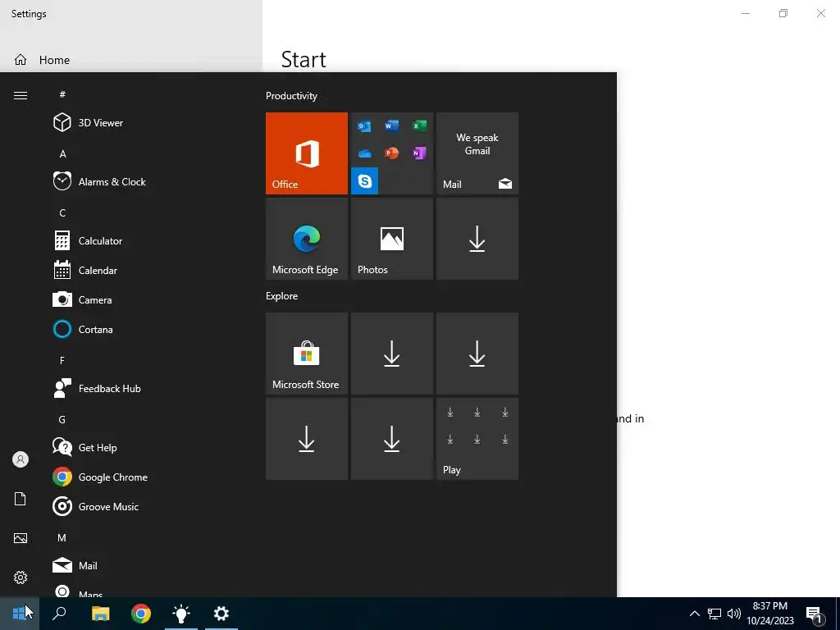Click the Office tile
Image resolution: width=840 pixels, height=630 pixels.
[307, 153]
